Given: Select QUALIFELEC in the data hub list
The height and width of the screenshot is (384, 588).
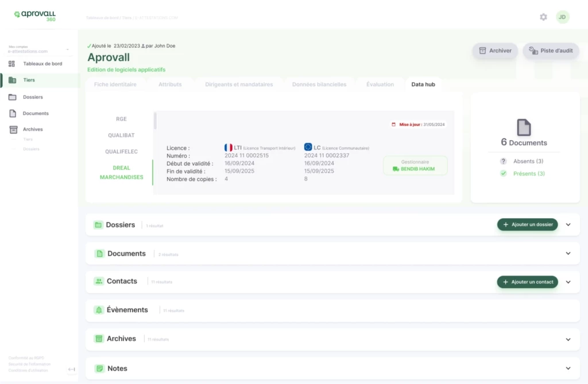Looking at the screenshot, I should click(121, 152).
